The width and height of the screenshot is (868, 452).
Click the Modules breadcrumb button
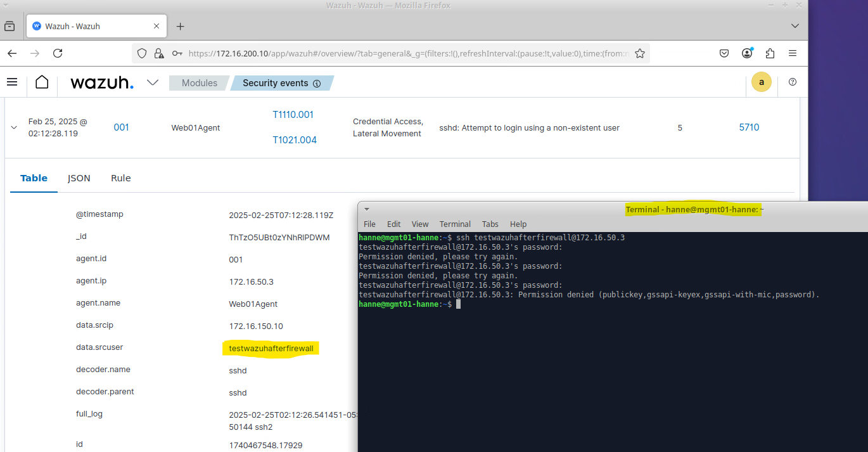point(199,83)
